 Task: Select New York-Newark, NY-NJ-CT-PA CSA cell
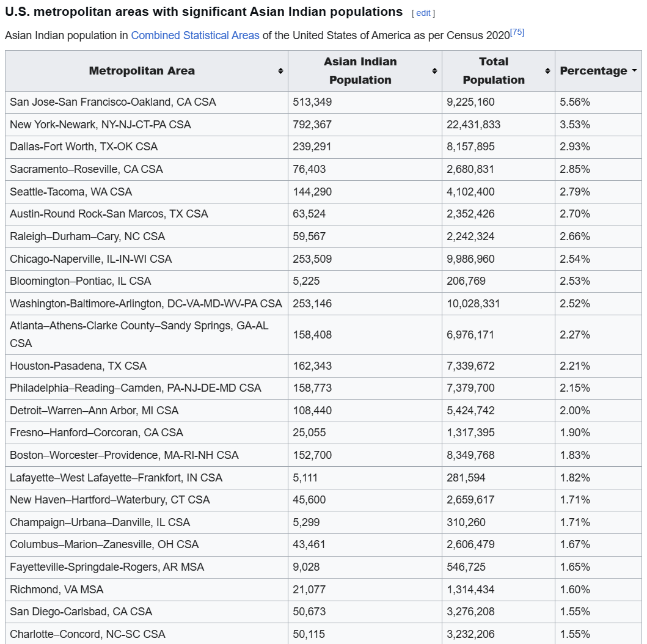(x=147, y=125)
